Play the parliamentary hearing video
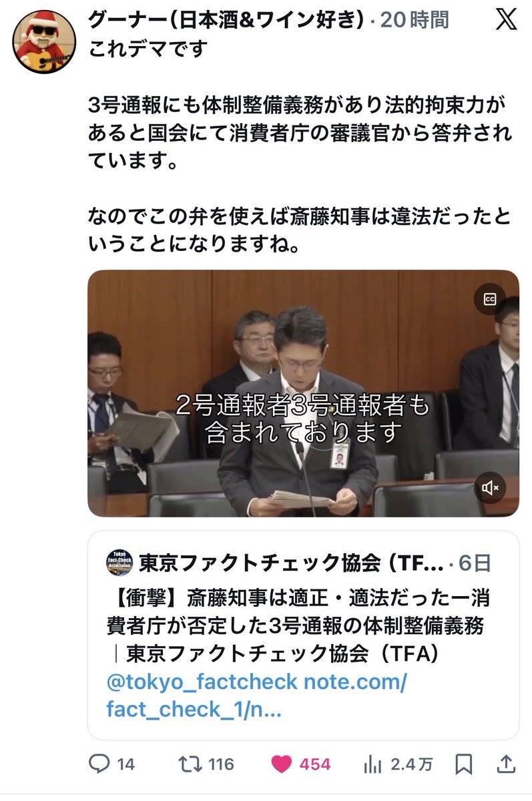Screen dimensions: 532x801 [x=303, y=393]
